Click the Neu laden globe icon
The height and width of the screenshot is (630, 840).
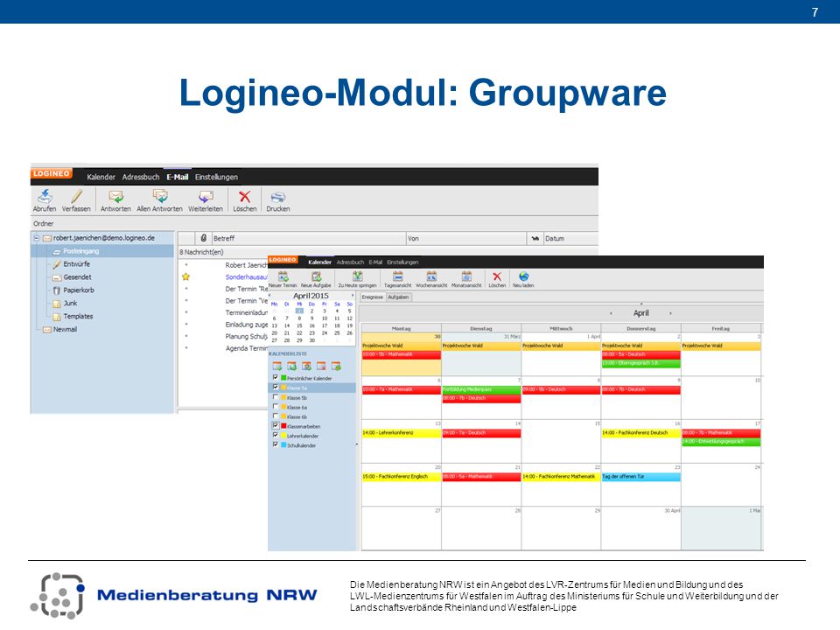523,276
